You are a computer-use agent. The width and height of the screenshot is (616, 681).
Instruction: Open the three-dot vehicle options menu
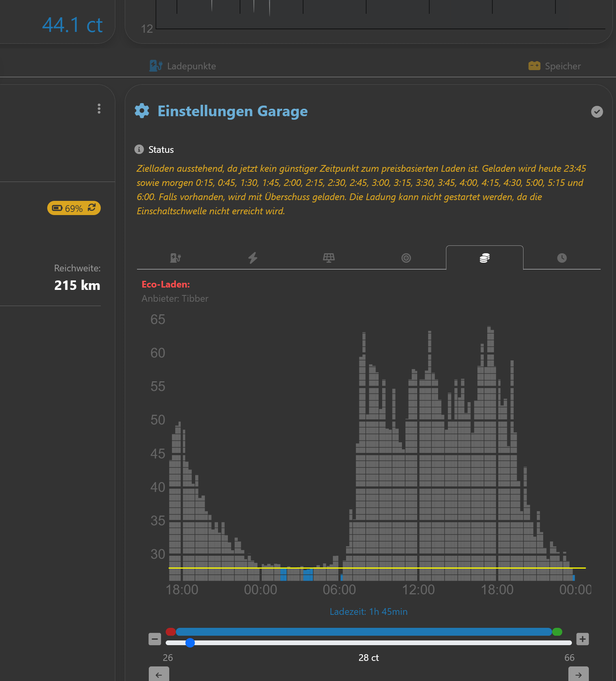tap(99, 109)
